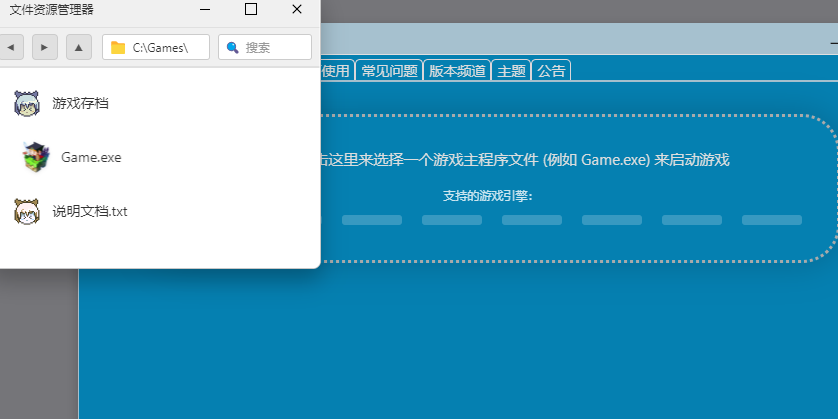This screenshot has width=838, height=419.
Task: Close the 文件资源管理器 window
Action: (x=297, y=9)
